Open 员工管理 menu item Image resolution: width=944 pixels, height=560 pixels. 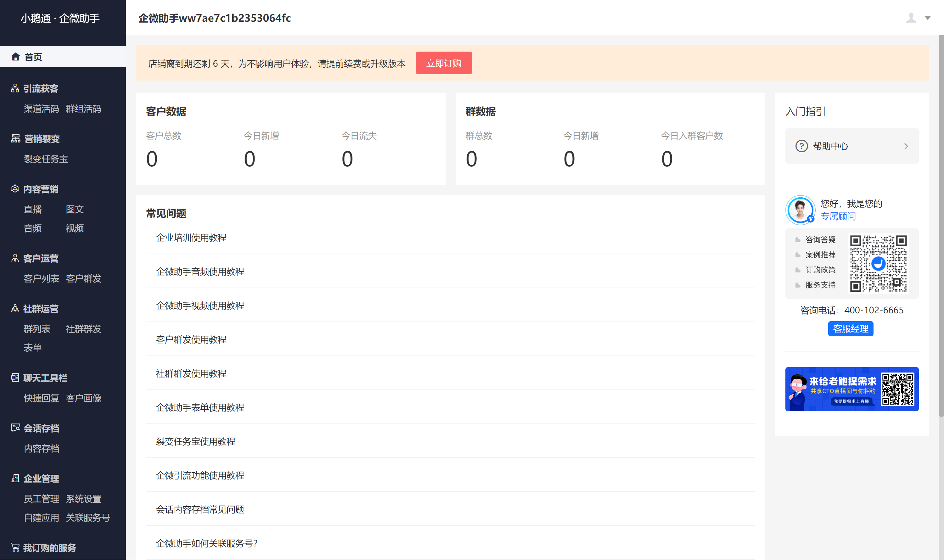[42, 498]
